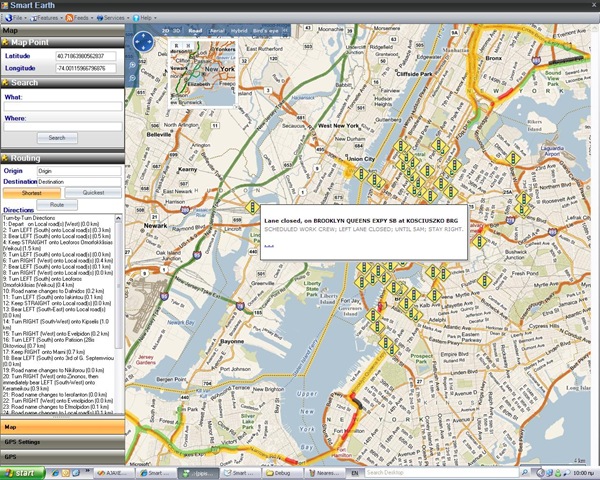
Task: Click the Search button
Action: point(57,138)
